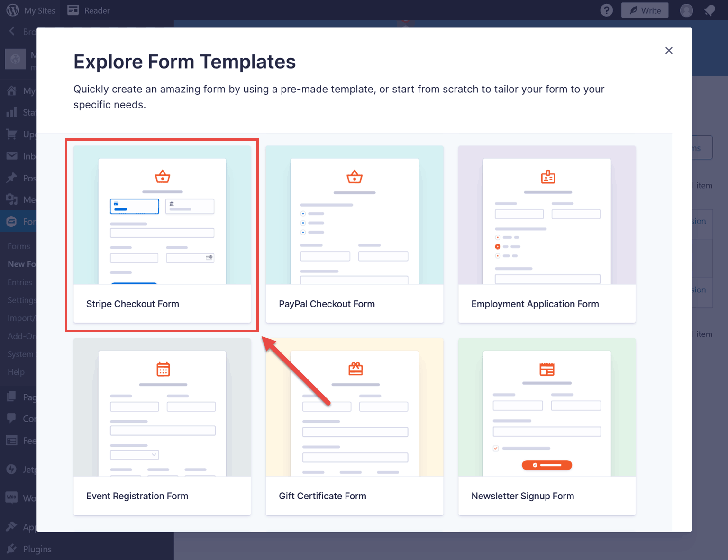Open the New Form submenu link
Viewport: 728px width, 560px height.
pos(22,264)
